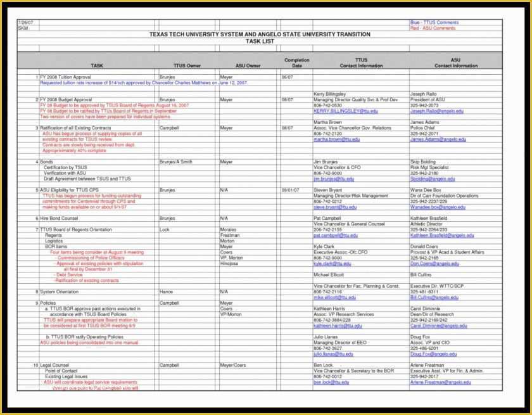Viewport: 532px width, 415px height.
Task: Click the 'Existing Legal Issues' cell
Action: click(x=66, y=376)
